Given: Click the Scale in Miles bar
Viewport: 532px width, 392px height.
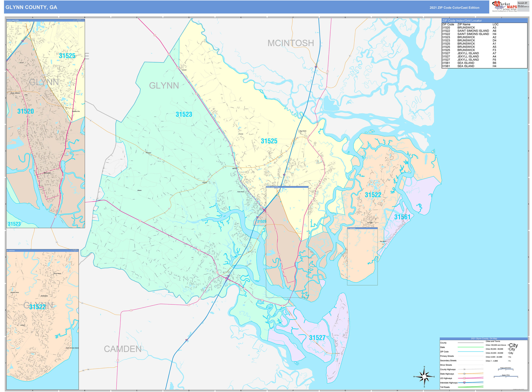Looking at the screenshot, I should [505, 377].
